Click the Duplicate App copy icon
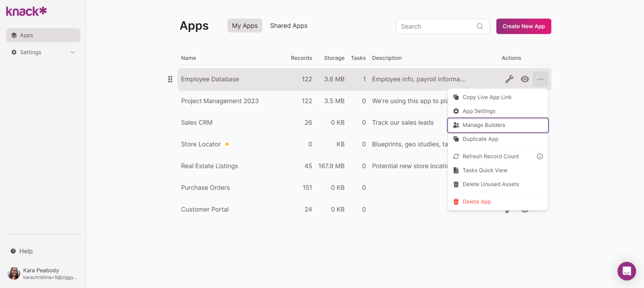This screenshot has height=288, width=644. tap(456, 139)
